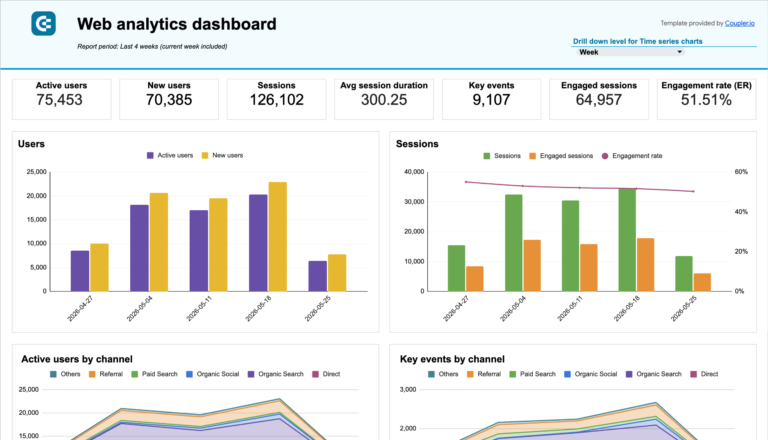Click the 2026-04-27 axis label in Sessions chart
This screenshot has width=768, height=440.
(456, 308)
